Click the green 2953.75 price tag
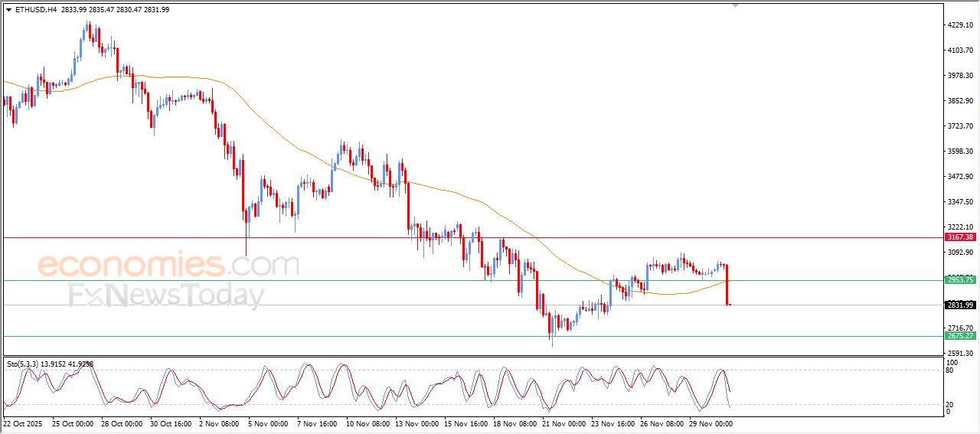980x434 pixels. pyautogui.click(x=960, y=280)
